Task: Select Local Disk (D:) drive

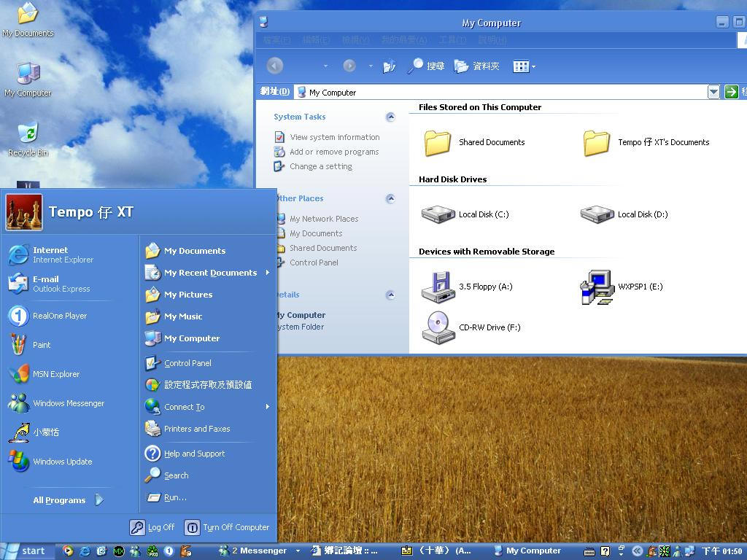Action: [624, 214]
